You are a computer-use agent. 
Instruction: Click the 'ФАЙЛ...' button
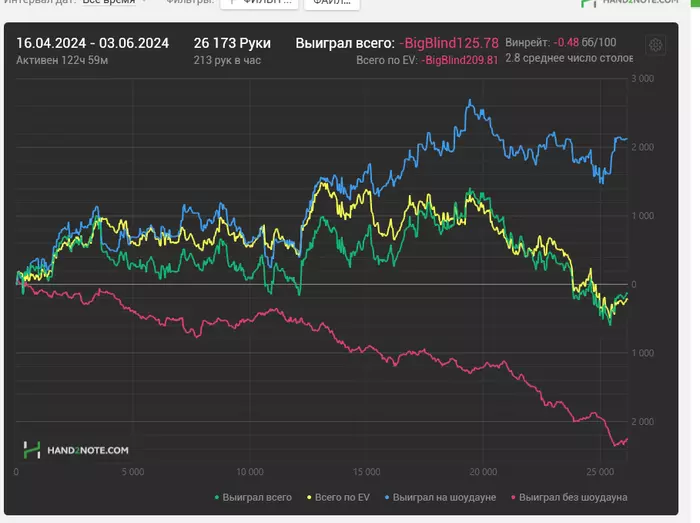(332, 2)
